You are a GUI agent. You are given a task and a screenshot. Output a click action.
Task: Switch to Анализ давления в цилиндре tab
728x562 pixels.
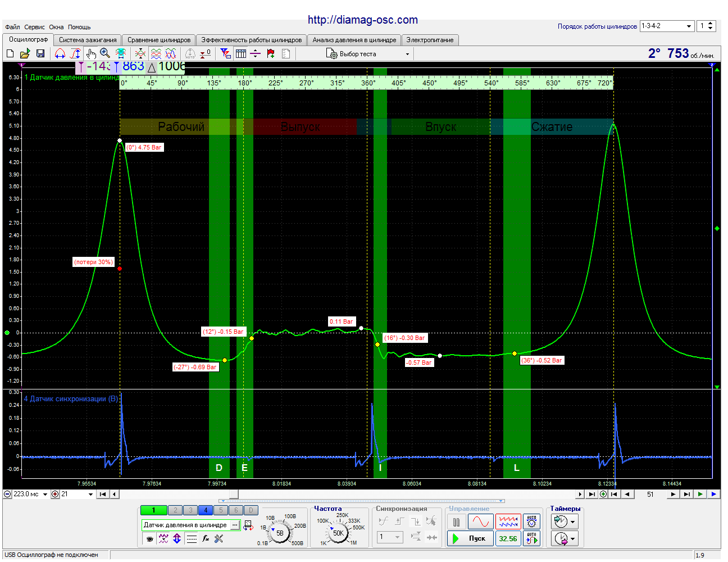point(354,40)
